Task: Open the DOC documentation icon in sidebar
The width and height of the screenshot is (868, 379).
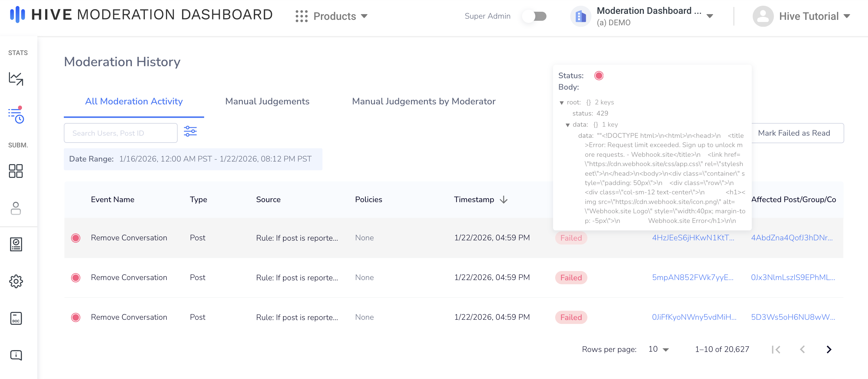Action: 16,318
